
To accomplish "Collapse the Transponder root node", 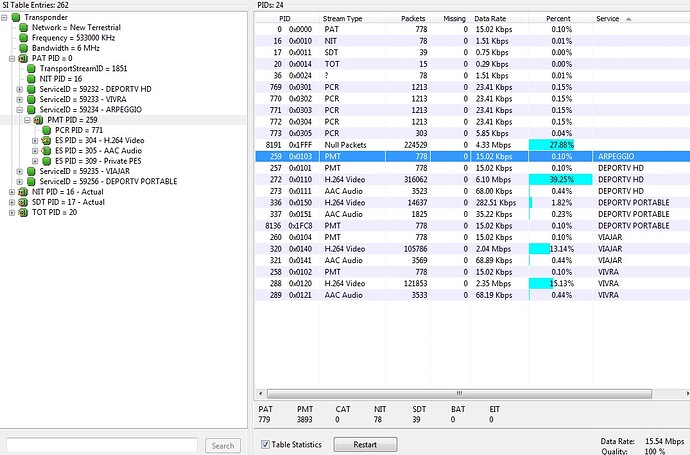I will pyautogui.click(x=4, y=18).
